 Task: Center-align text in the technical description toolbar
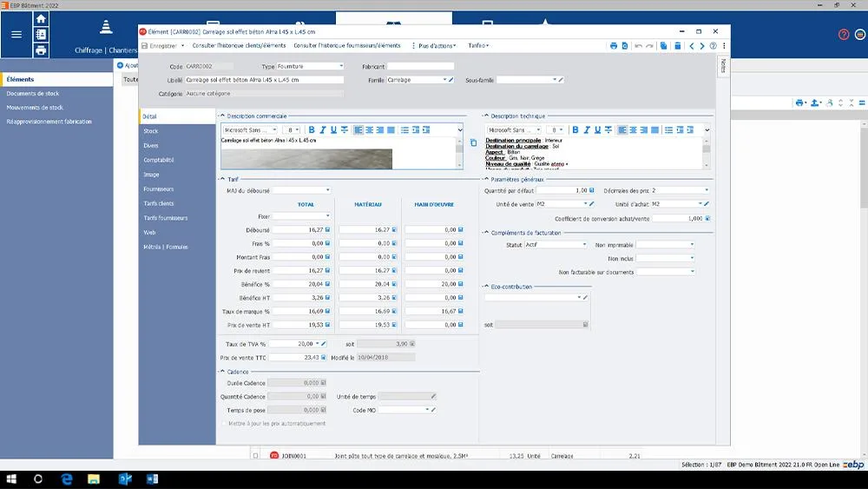[x=634, y=130]
